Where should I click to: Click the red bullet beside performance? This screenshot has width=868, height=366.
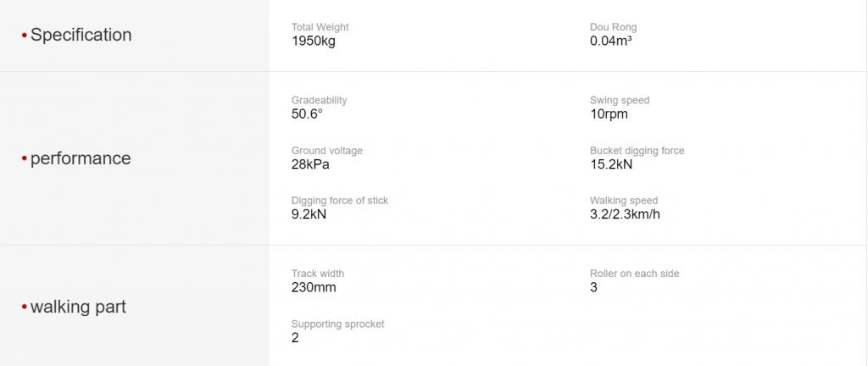pos(25,158)
